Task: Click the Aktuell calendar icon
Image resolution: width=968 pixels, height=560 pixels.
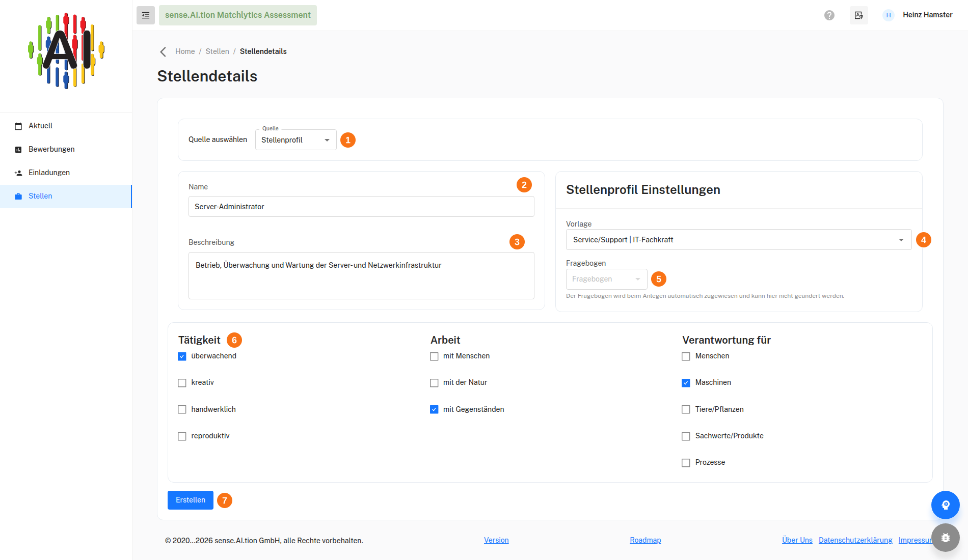Action: (18, 126)
